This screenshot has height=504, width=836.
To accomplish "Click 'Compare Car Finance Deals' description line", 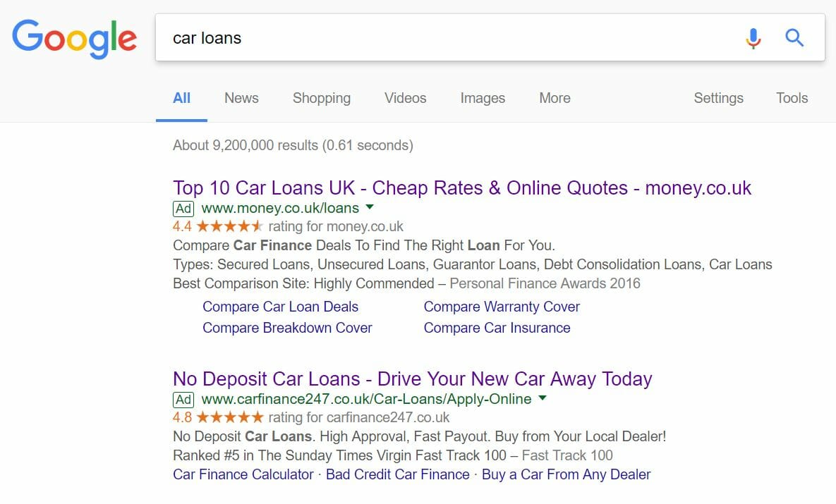I will coord(363,245).
